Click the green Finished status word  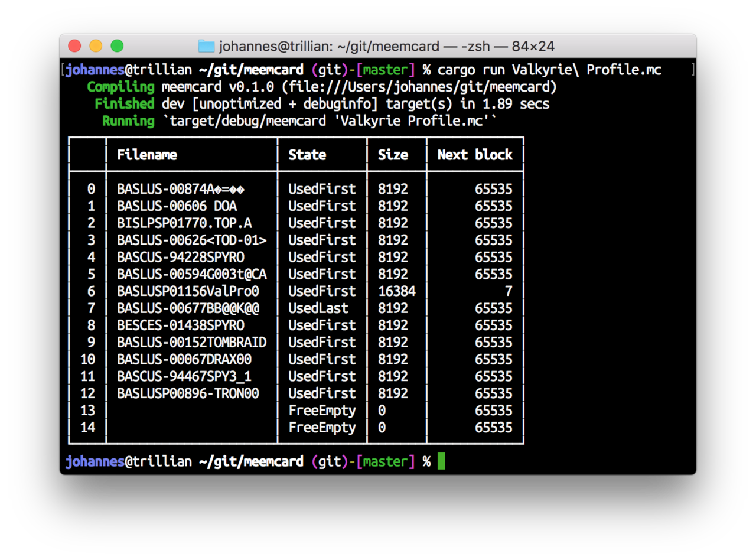(x=124, y=104)
